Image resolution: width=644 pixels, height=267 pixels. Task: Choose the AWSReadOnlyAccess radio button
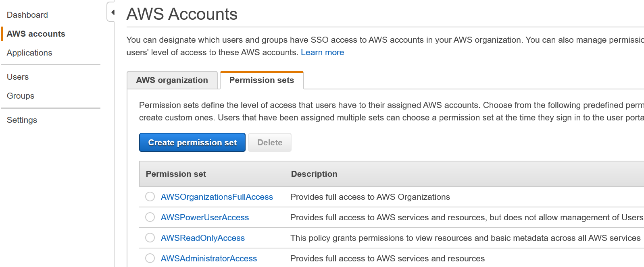[x=150, y=238]
